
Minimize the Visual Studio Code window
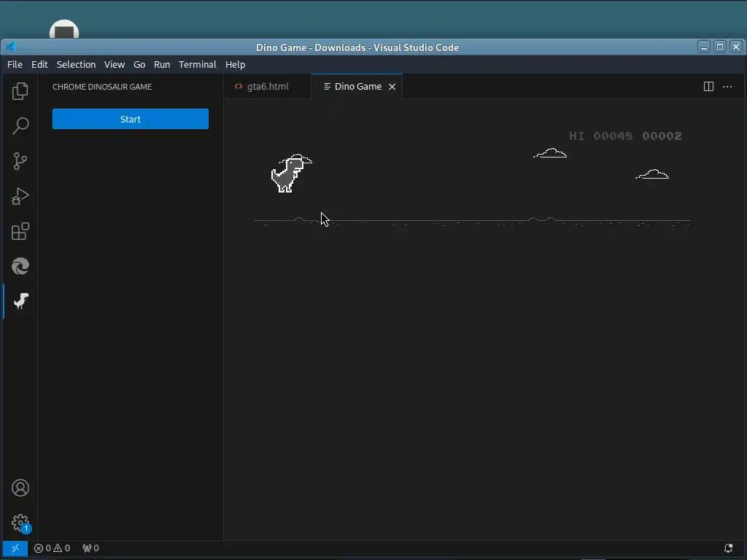click(x=704, y=47)
